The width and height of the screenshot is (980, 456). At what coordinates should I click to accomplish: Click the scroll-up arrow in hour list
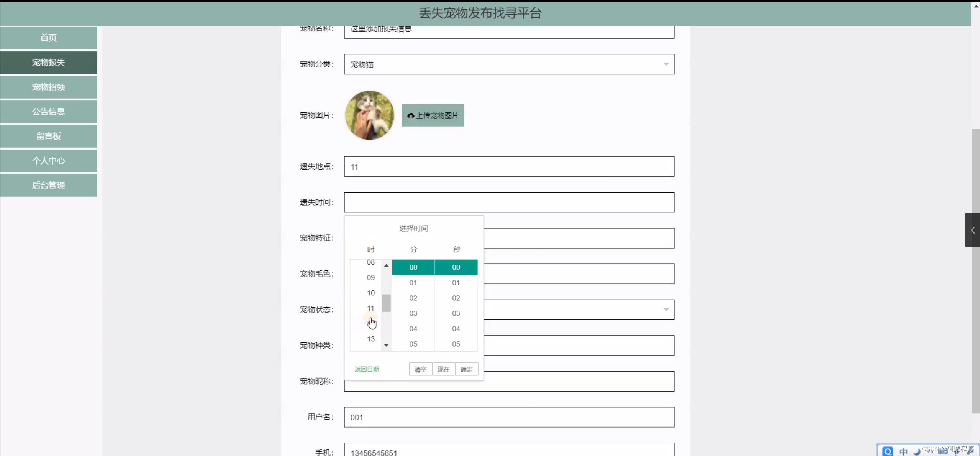point(386,265)
